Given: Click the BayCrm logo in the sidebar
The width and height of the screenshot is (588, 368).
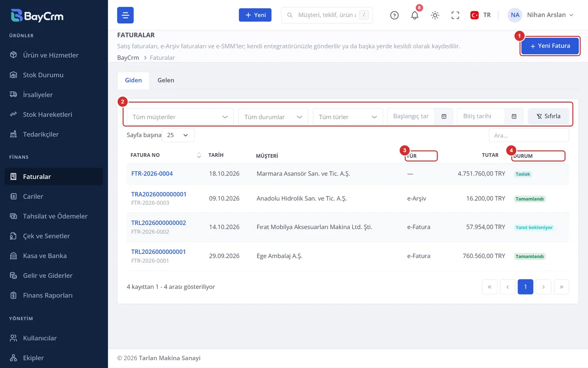Looking at the screenshot, I should (x=37, y=16).
